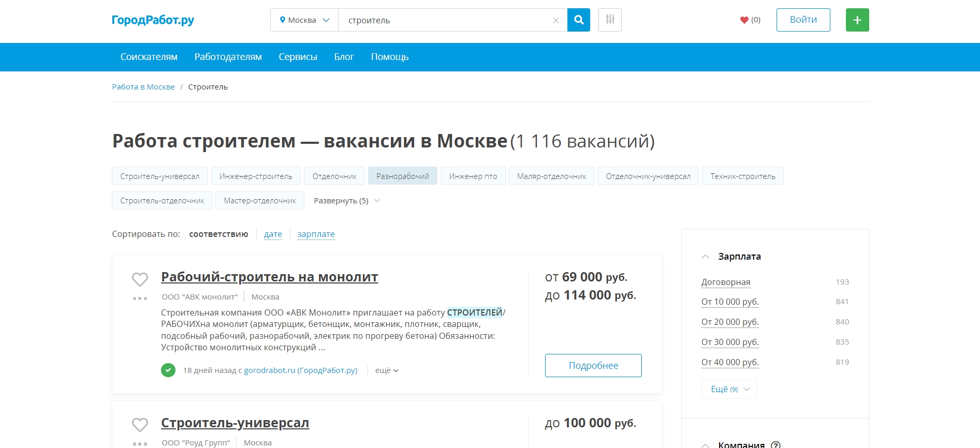Follow the Работа в Москве breadcrumb
The image size is (980, 448).
tap(143, 87)
